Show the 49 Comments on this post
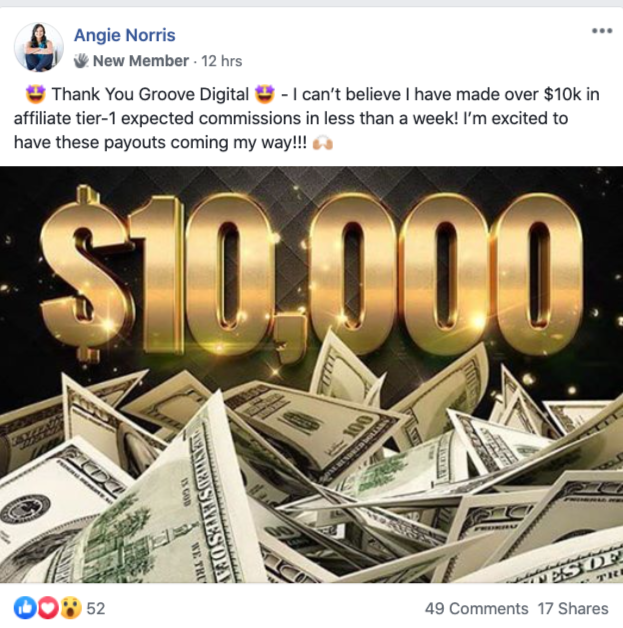The image size is (623, 628). 476,608
